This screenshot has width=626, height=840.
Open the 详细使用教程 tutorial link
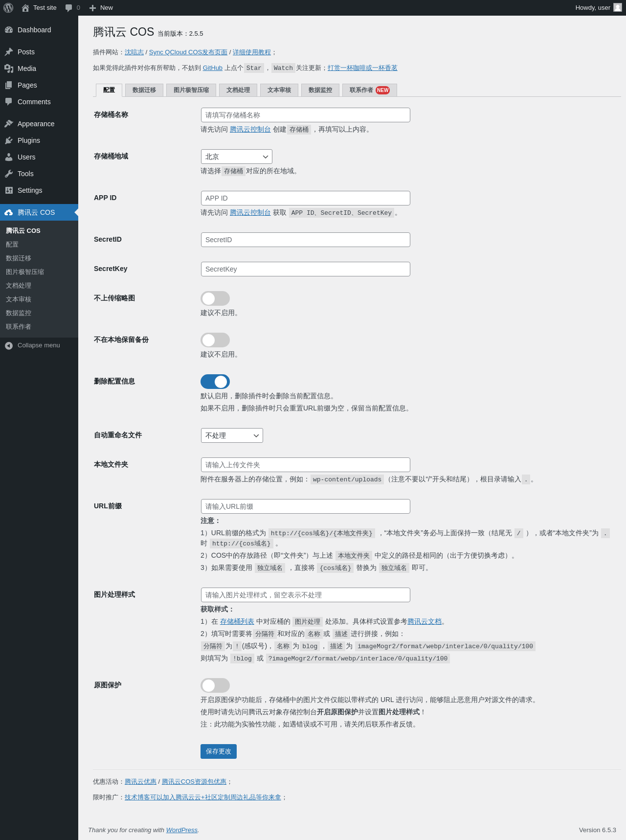[252, 52]
